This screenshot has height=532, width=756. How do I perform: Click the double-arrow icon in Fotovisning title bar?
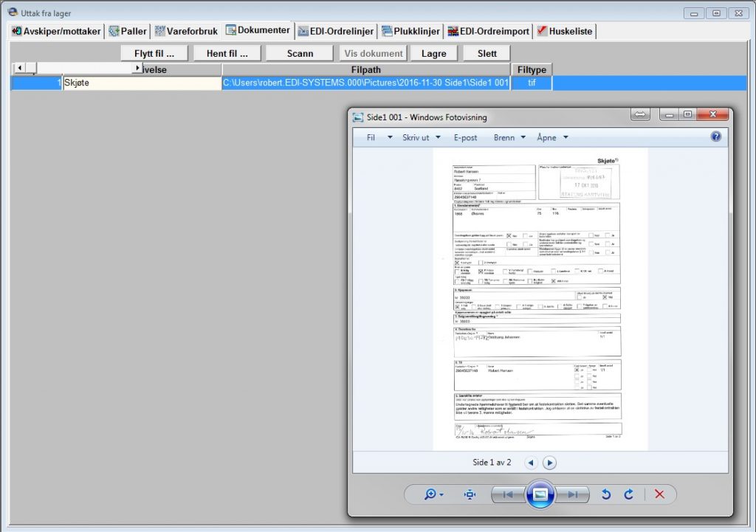pyautogui.click(x=640, y=114)
